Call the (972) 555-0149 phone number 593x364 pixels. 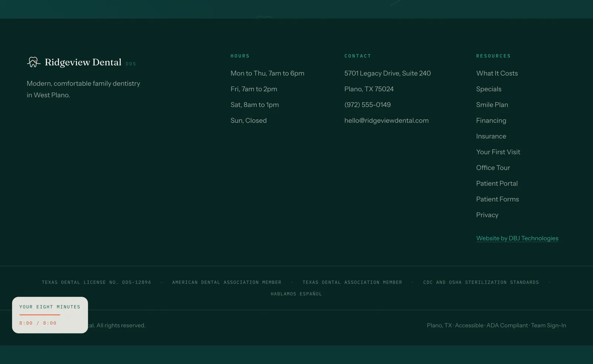tap(367, 105)
